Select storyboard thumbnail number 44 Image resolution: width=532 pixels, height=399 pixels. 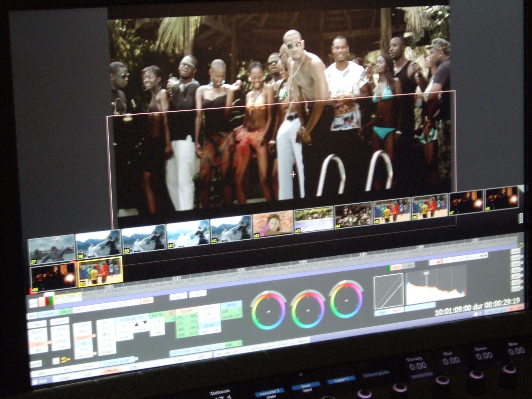pyautogui.click(x=353, y=215)
